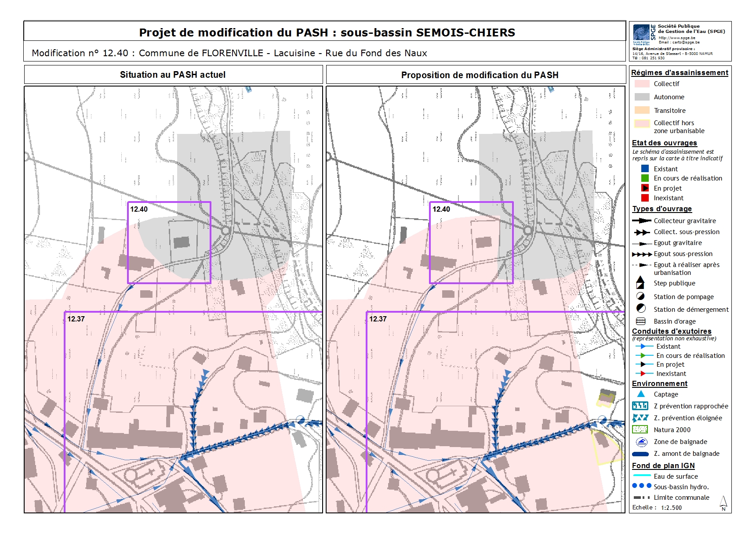The width and height of the screenshot is (756, 534).
Task: Select the Station de démergement symbol
Action: [x=641, y=309]
